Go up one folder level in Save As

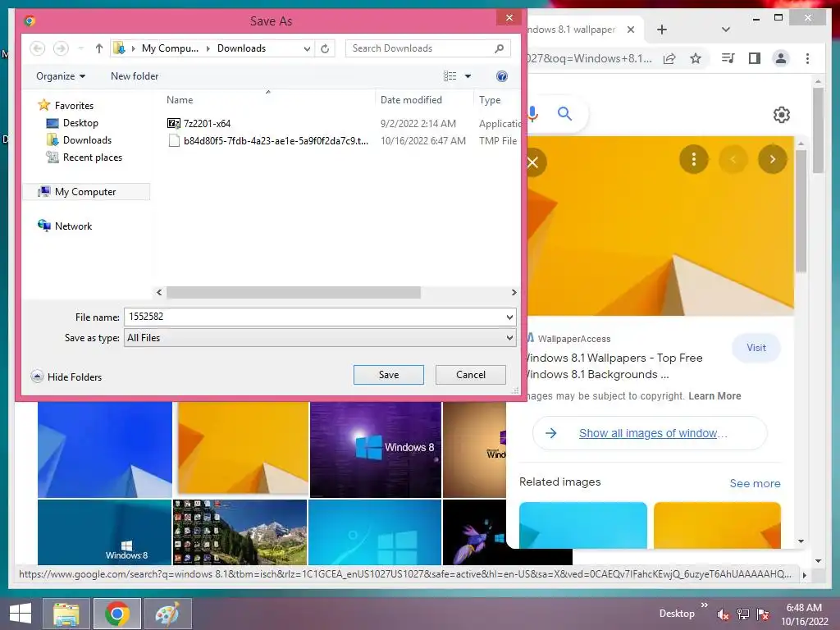click(99, 48)
